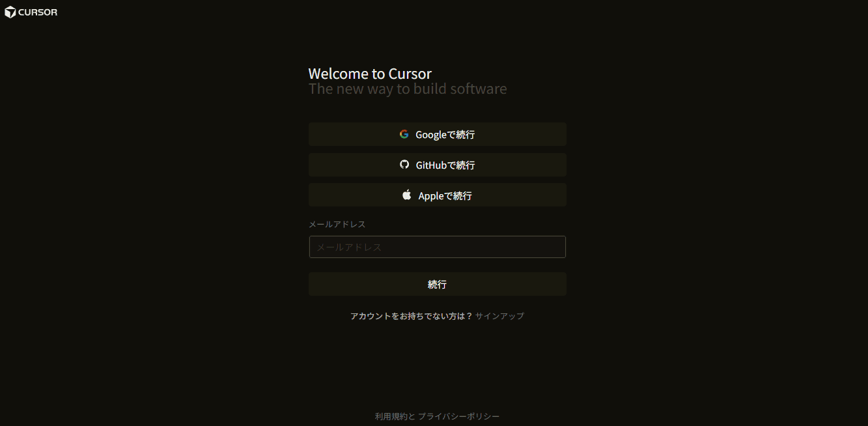The width and height of the screenshot is (868, 426).
Task: Select the メールアドレス field label
Action: [x=337, y=223]
